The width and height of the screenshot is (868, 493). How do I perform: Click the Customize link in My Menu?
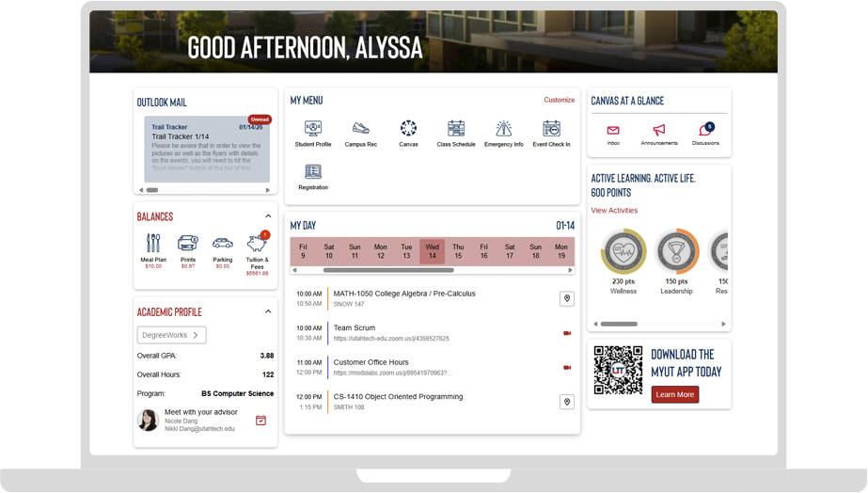click(x=559, y=100)
